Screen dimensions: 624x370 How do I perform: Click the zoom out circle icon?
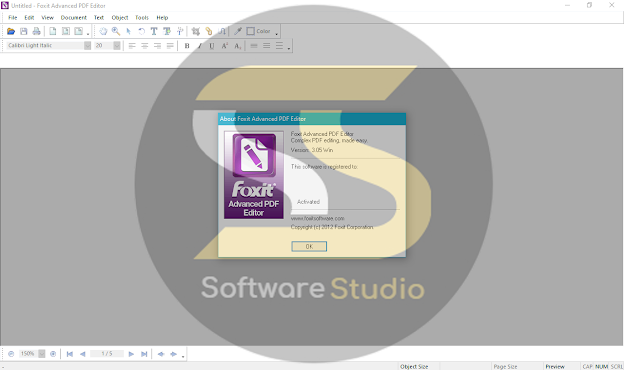pyautogui.click(x=11, y=354)
